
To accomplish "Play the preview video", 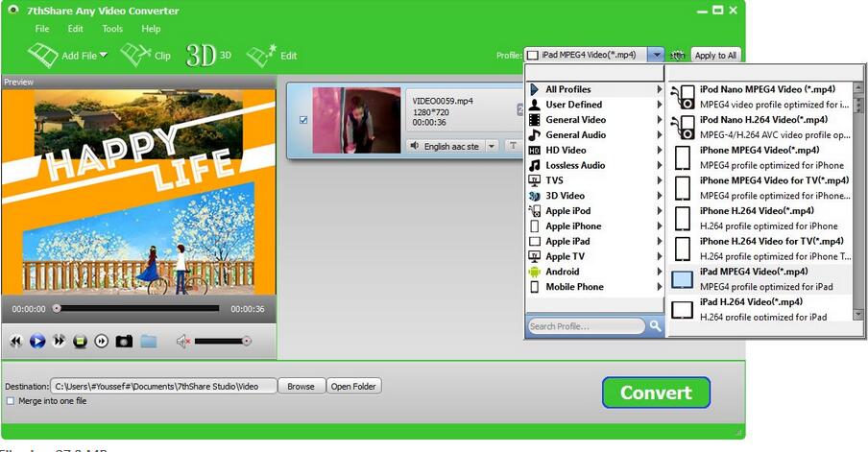I will pos(37,342).
